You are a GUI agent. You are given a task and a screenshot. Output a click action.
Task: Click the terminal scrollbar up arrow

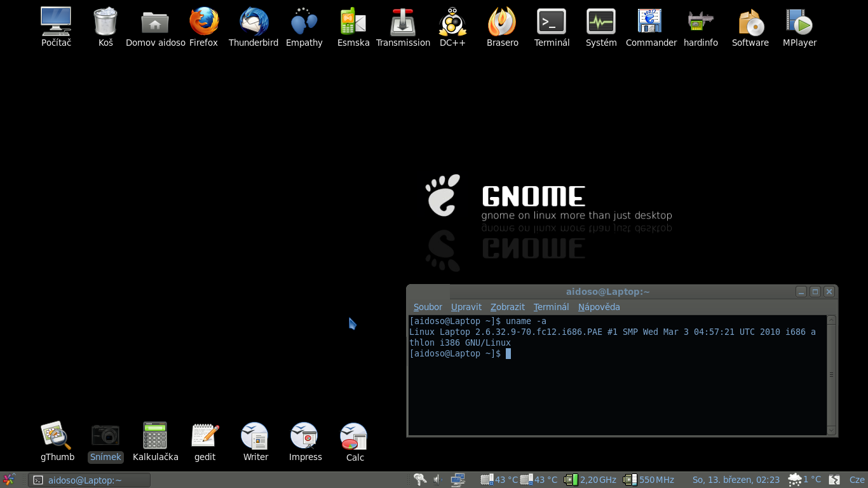(831, 320)
